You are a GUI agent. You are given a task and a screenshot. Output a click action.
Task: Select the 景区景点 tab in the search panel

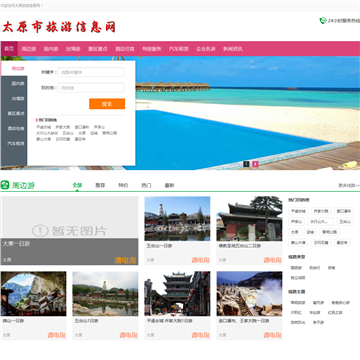tap(14, 113)
